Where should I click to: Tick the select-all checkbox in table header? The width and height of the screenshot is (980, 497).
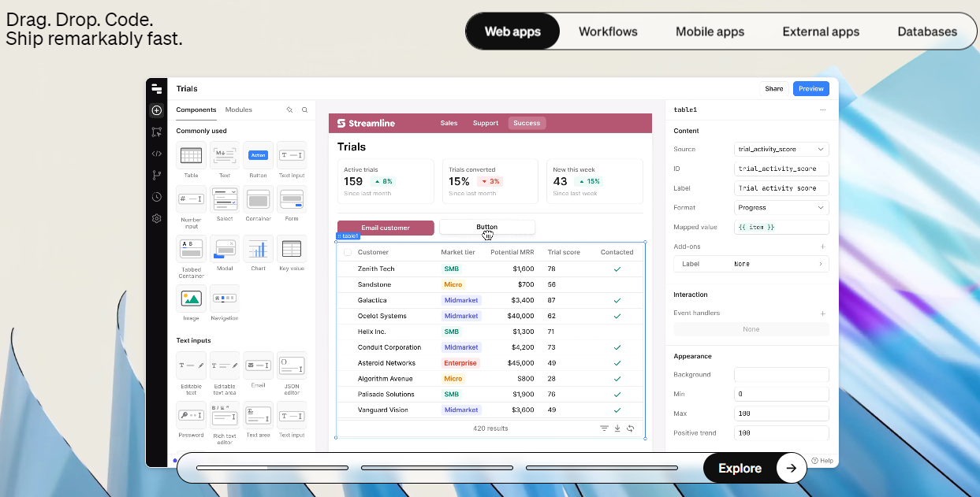point(348,252)
